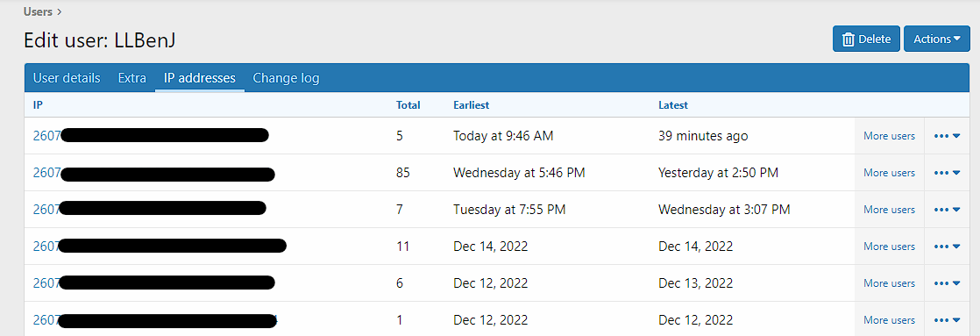
Task: Click More users for Yesterday at 2:50 PM row
Action: [889, 173]
